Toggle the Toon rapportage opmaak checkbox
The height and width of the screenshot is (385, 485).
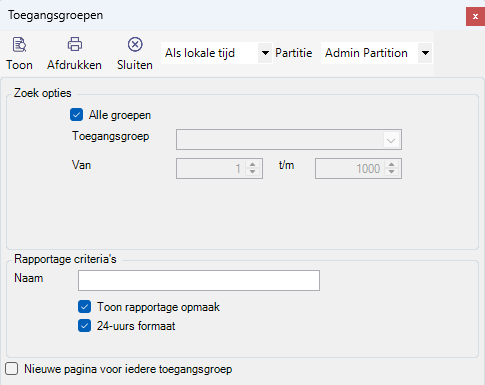[x=85, y=307]
